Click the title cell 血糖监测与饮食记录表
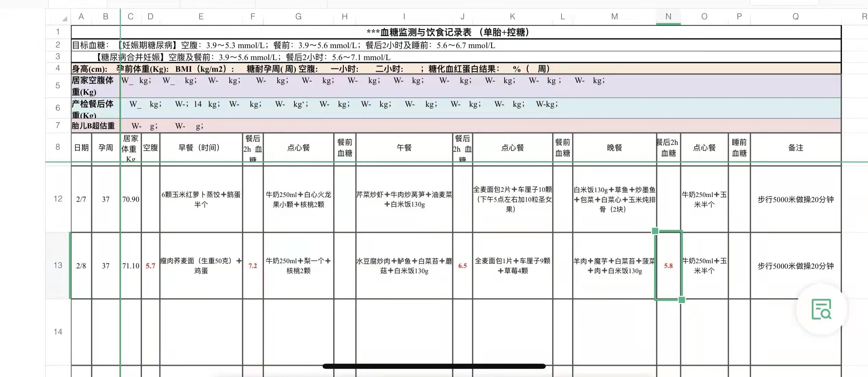 (449, 32)
